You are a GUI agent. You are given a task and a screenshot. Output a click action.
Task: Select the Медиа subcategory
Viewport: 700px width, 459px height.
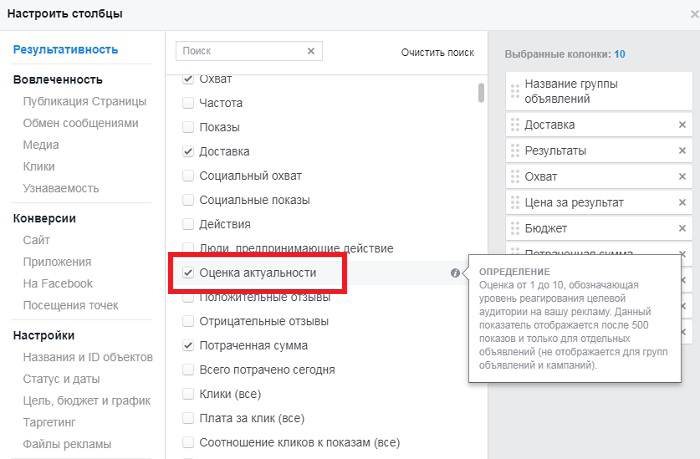tap(41, 145)
